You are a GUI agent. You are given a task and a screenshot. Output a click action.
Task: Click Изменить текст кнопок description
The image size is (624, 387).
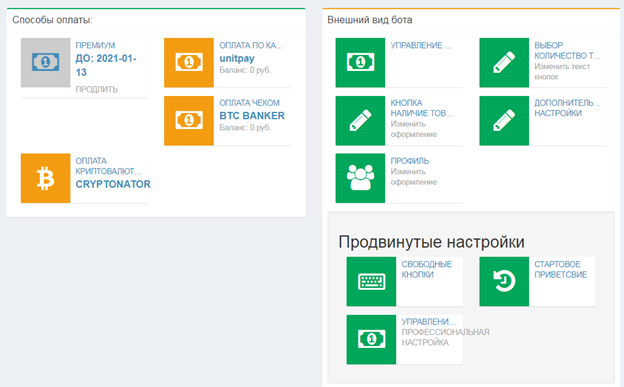pos(562,72)
